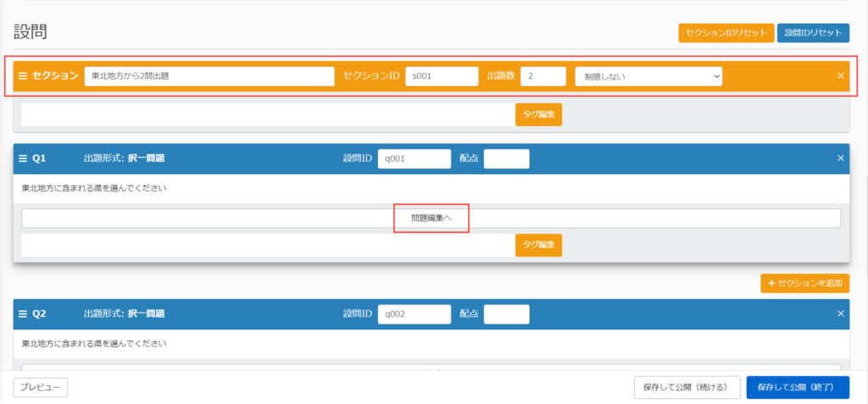The image size is (868, 404).
Task: Click the セクションIDリセット button
Action: pos(726,33)
